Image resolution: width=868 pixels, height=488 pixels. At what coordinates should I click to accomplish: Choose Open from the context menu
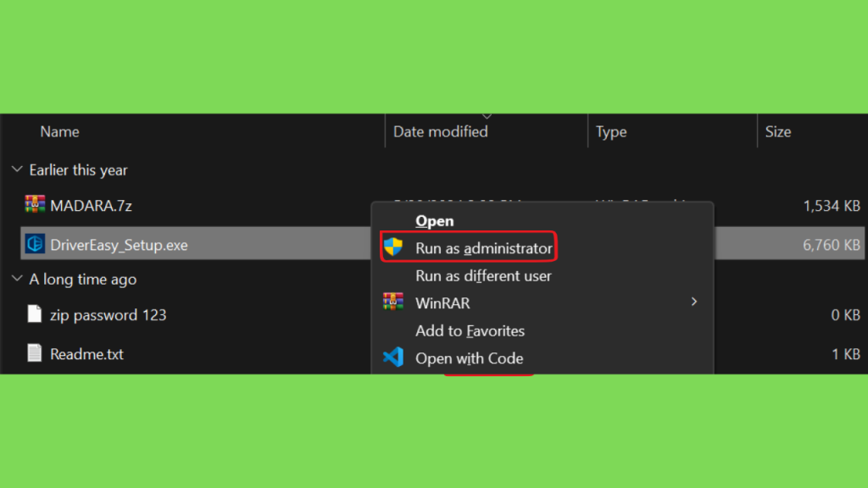pyautogui.click(x=435, y=221)
